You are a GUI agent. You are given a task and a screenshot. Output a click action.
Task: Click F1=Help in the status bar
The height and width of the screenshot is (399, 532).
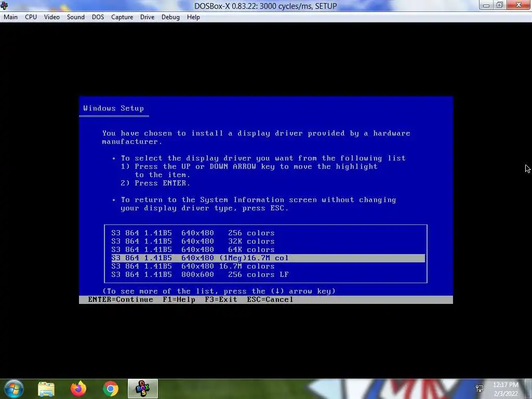pos(179,300)
